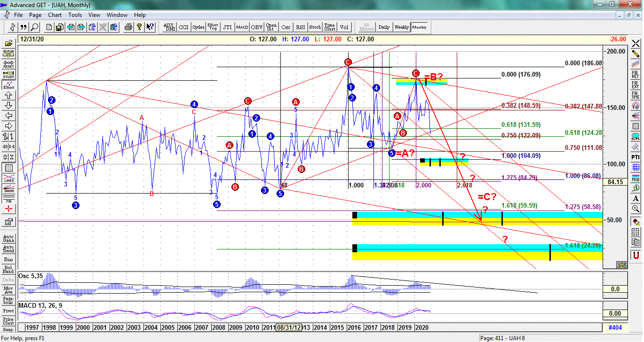Select the FIB RET retracement tool

pyautogui.click(x=636, y=74)
